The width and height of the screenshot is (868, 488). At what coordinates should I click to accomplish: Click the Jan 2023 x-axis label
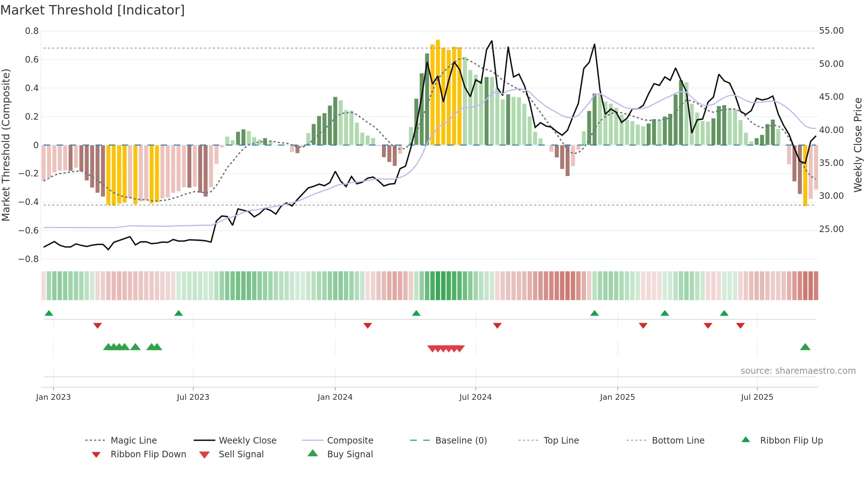[54, 397]
